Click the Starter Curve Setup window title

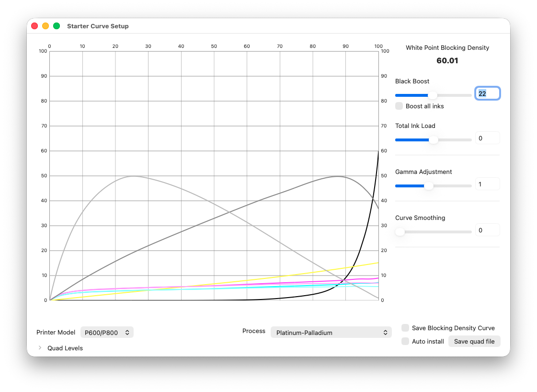(x=98, y=26)
